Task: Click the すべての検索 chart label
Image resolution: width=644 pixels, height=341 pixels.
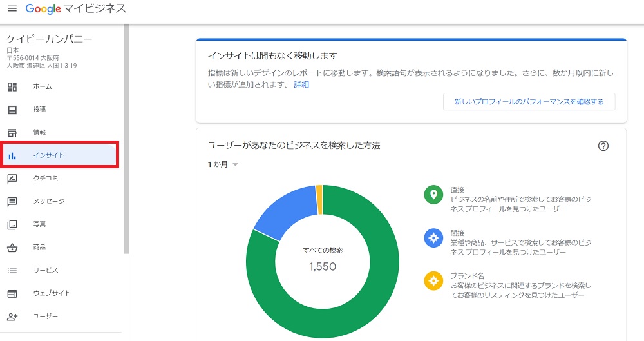Action: pos(323,250)
